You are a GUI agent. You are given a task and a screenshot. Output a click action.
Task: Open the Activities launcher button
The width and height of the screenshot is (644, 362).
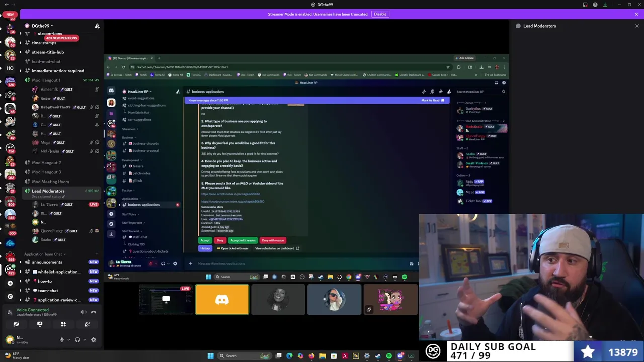[x=63, y=324]
